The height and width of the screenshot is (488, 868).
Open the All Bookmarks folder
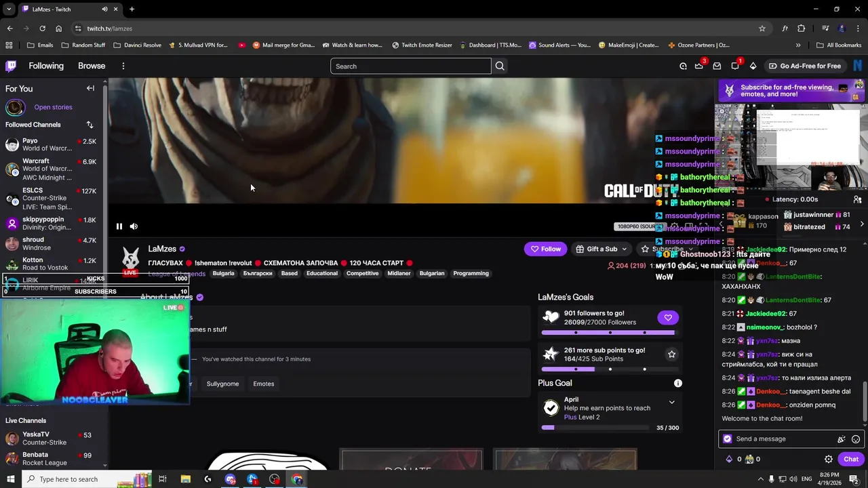[x=838, y=45]
